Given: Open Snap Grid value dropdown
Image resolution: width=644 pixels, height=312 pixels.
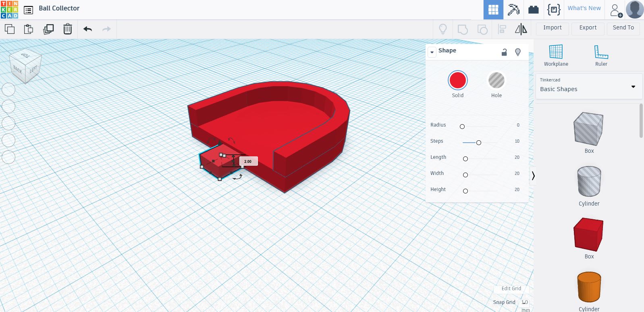Looking at the screenshot, I should (x=524, y=302).
